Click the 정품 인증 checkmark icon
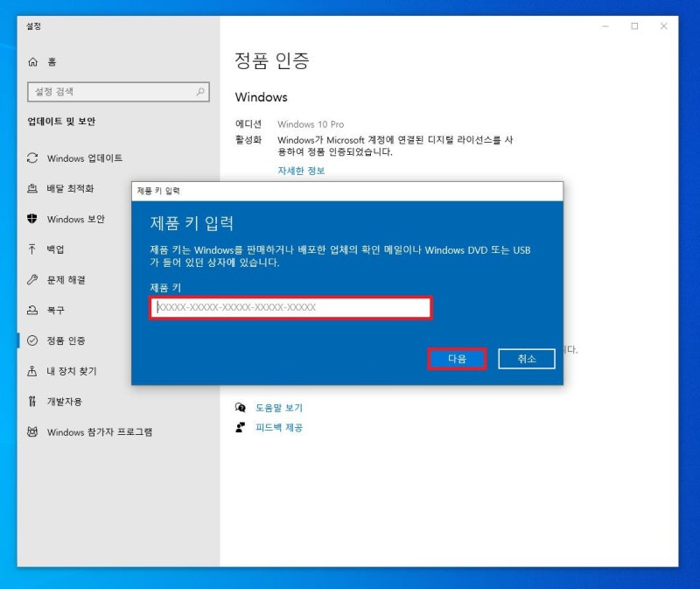The image size is (700, 589). point(32,340)
